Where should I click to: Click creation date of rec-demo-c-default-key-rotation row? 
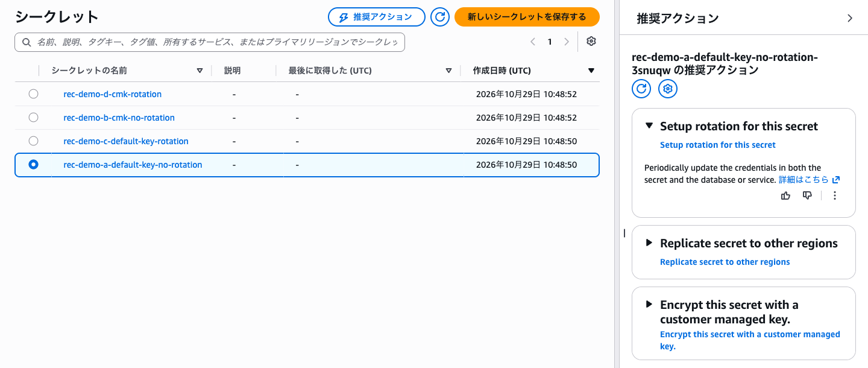(x=526, y=141)
